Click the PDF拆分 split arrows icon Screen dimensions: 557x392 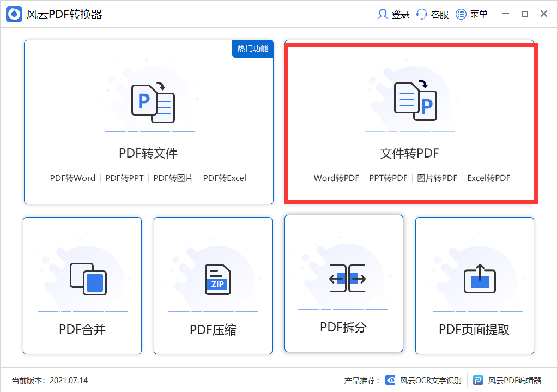pyautogui.click(x=347, y=278)
